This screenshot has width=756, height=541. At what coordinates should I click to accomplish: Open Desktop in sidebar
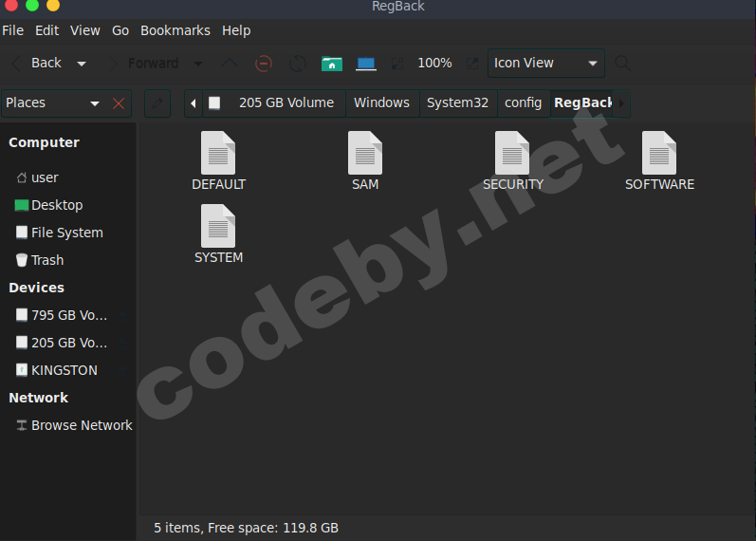click(48, 205)
